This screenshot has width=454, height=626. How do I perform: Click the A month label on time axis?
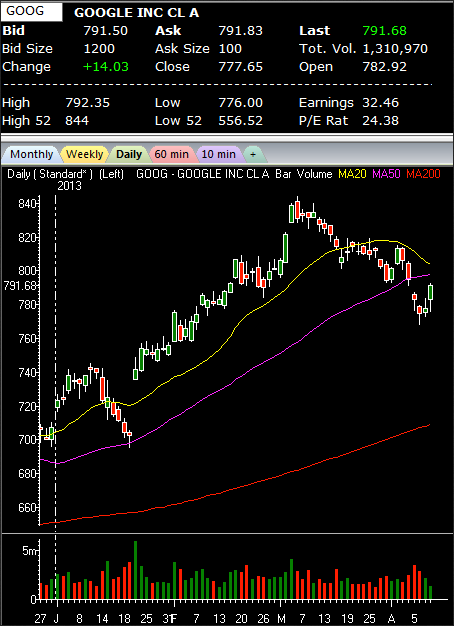tap(392, 619)
